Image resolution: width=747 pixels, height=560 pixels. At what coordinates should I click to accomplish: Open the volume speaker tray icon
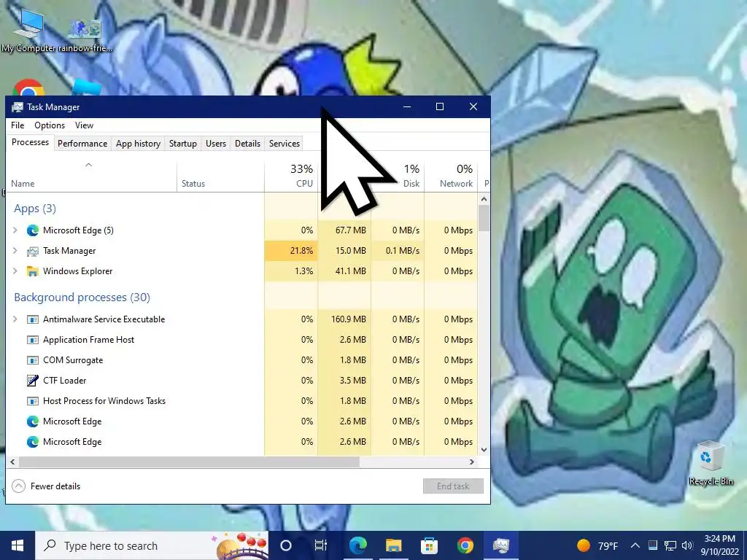point(687,545)
